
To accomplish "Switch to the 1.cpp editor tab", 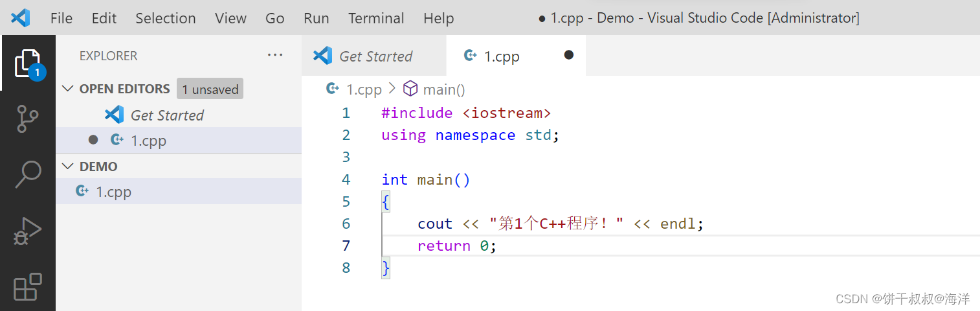I will pos(517,56).
